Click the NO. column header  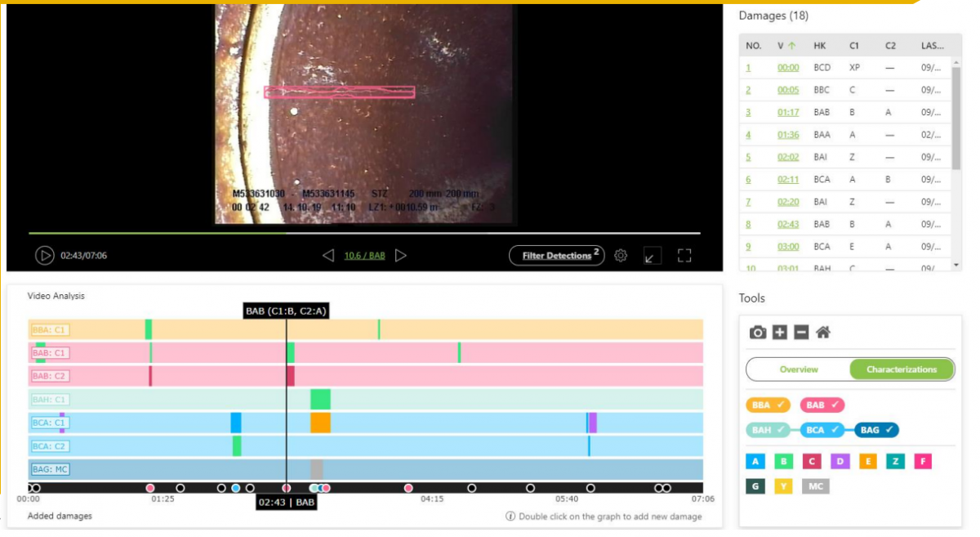coord(753,46)
